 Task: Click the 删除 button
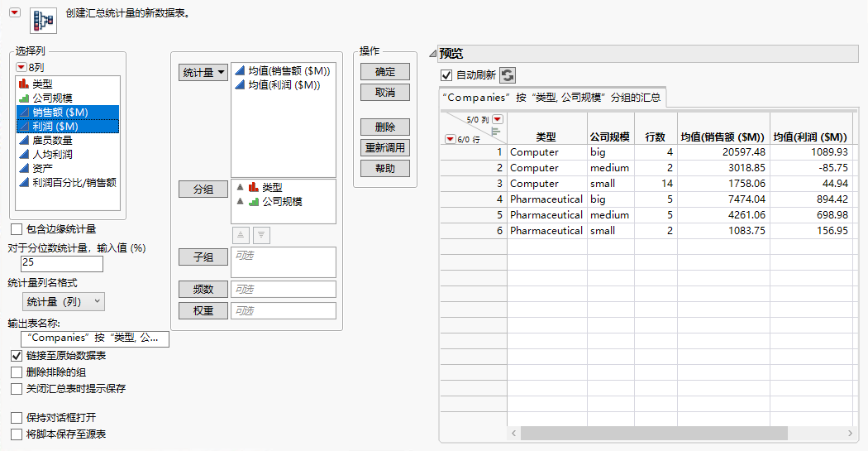[x=385, y=127]
